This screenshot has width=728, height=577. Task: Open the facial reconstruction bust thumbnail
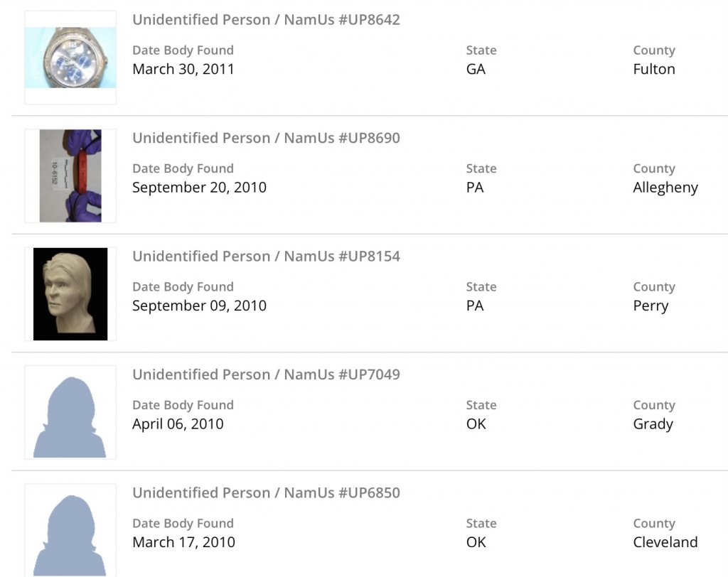(70, 293)
